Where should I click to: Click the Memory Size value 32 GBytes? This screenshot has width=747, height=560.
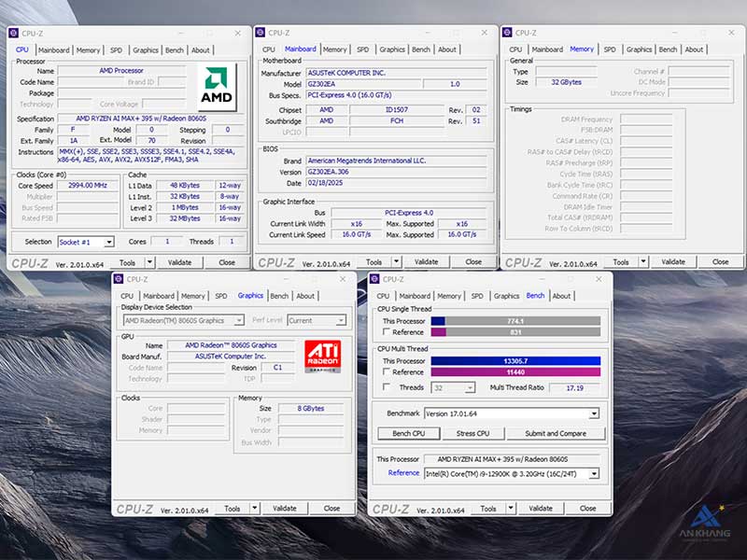(x=566, y=82)
